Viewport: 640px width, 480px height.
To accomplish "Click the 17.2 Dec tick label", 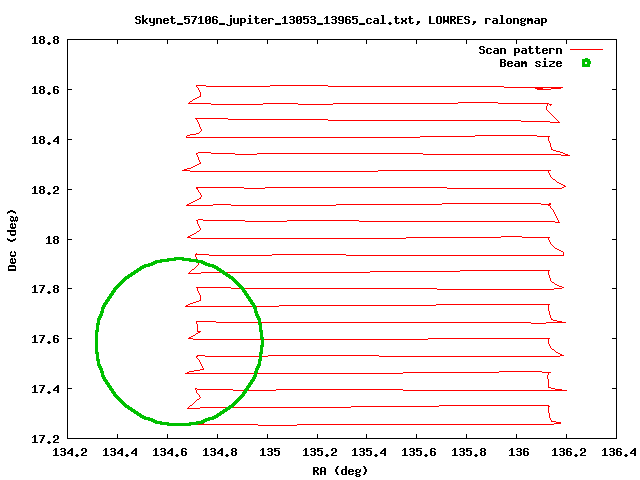I will pos(45,439).
